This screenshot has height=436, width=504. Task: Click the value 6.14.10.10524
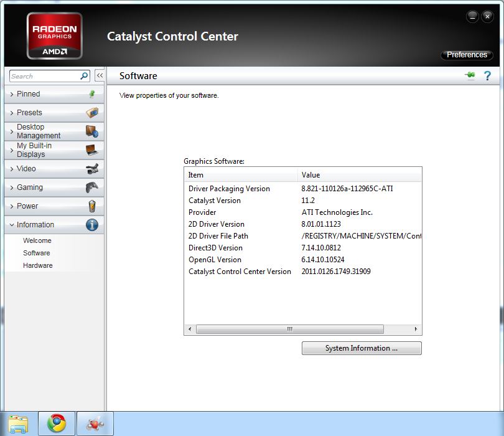pos(323,260)
